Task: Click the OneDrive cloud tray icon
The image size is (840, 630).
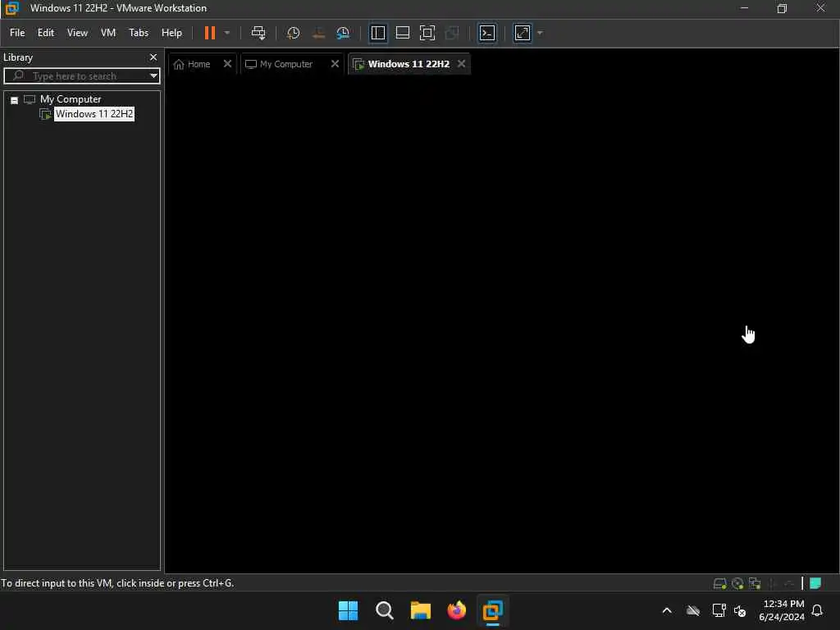Action: tap(693, 610)
